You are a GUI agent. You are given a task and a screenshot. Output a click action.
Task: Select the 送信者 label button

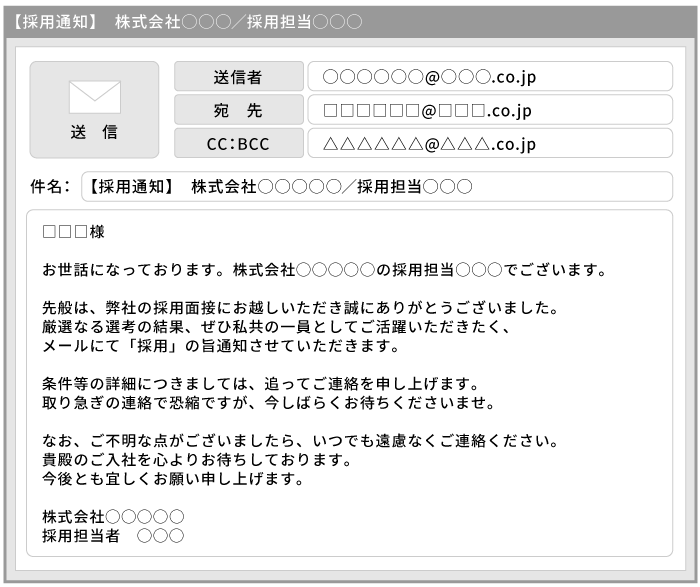click(x=239, y=76)
